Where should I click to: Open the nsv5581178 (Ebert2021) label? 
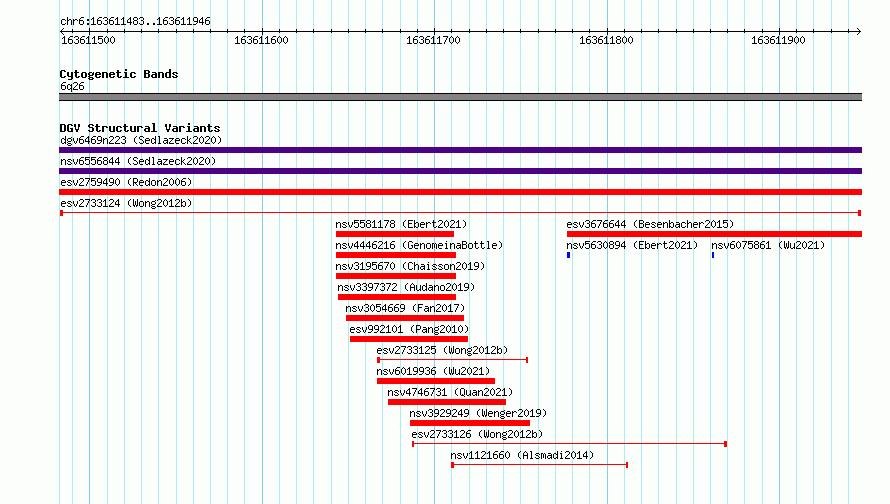point(401,224)
